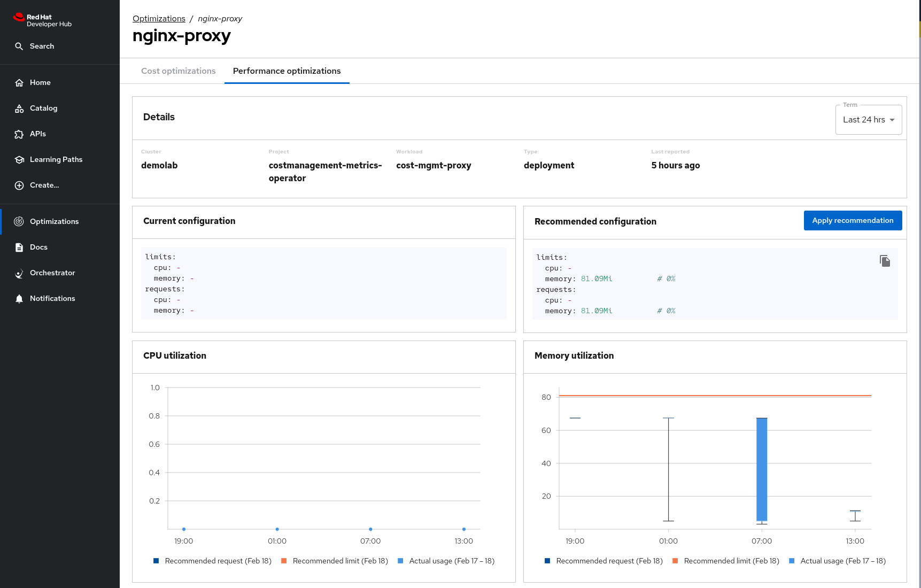
Task: Switch to the Cost optimizations tab
Action: pyautogui.click(x=179, y=71)
